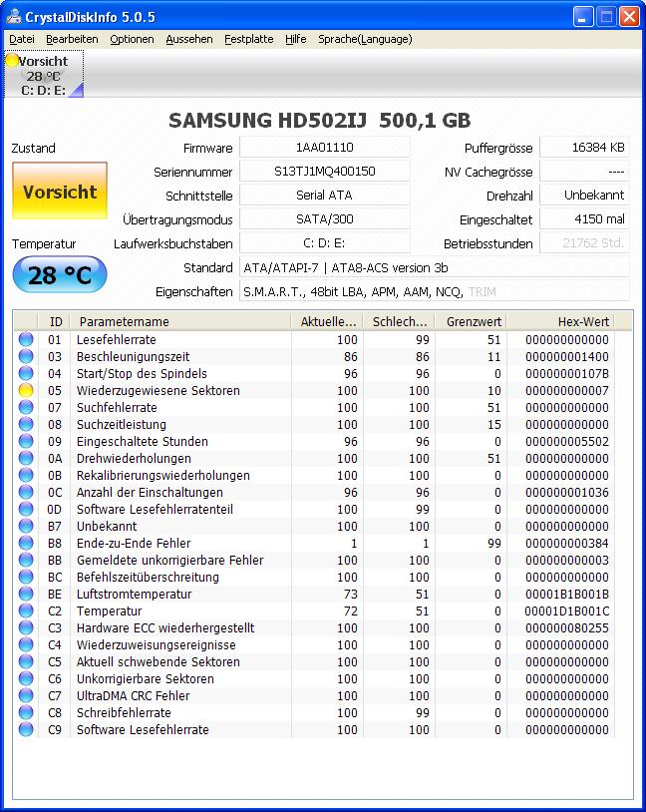Screen dimensions: 646x812
Task: Click the Übertragungsmodus field SATA/300
Action: point(325,219)
